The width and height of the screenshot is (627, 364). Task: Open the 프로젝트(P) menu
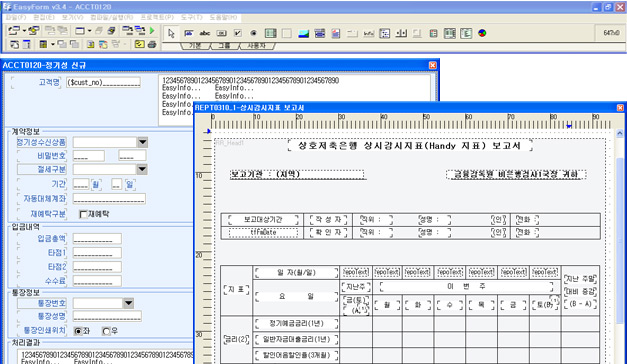click(x=157, y=18)
